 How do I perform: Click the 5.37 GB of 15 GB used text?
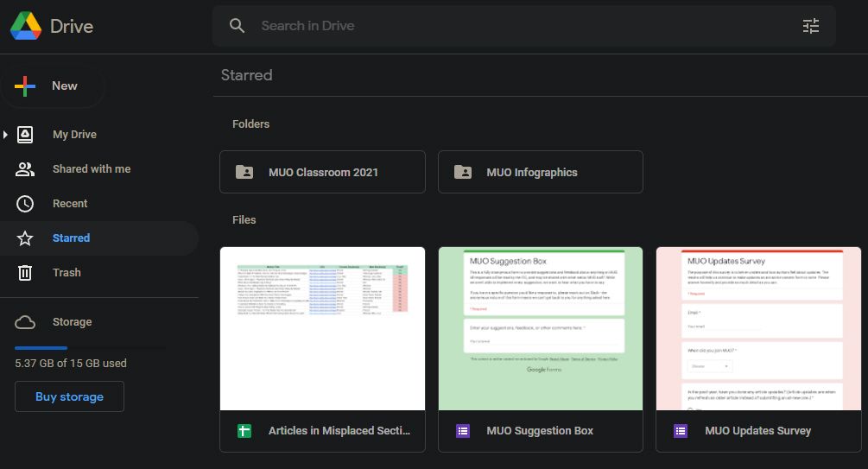pyautogui.click(x=71, y=364)
